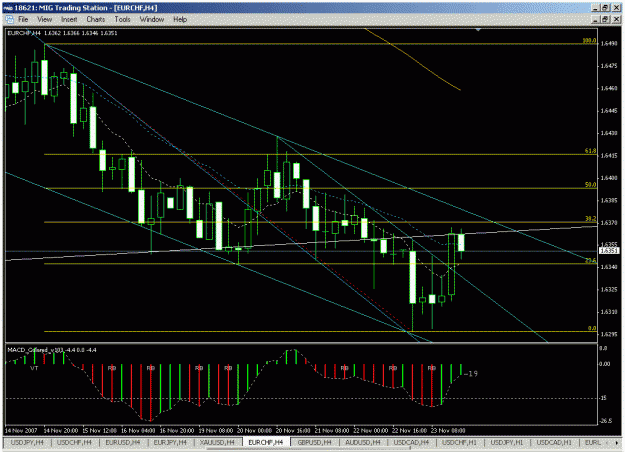The image size is (625, 452).
Task: Click the chart document icon beside File
Action: click(10, 20)
